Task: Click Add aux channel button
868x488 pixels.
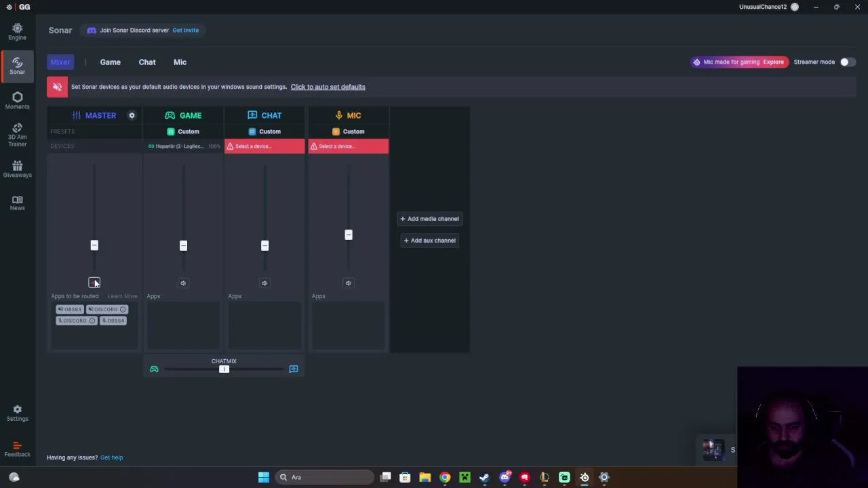Action: tap(429, 241)
